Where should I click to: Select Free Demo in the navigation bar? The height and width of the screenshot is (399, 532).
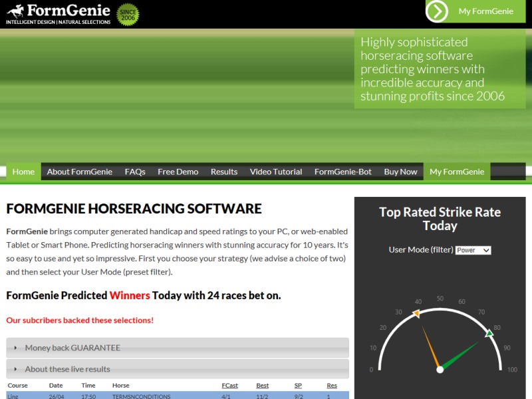pos(178,172)
